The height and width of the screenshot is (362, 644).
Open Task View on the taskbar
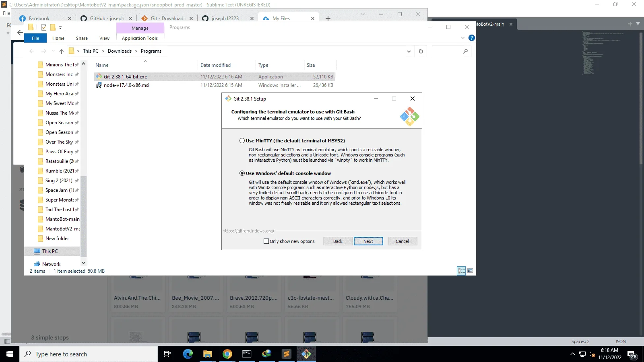point(167,354)
